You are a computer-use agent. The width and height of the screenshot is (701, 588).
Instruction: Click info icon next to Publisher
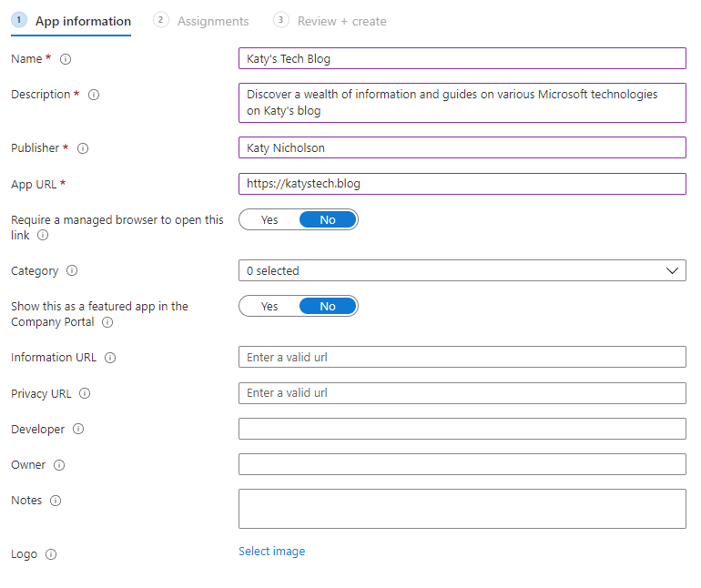tap(82, 148)
